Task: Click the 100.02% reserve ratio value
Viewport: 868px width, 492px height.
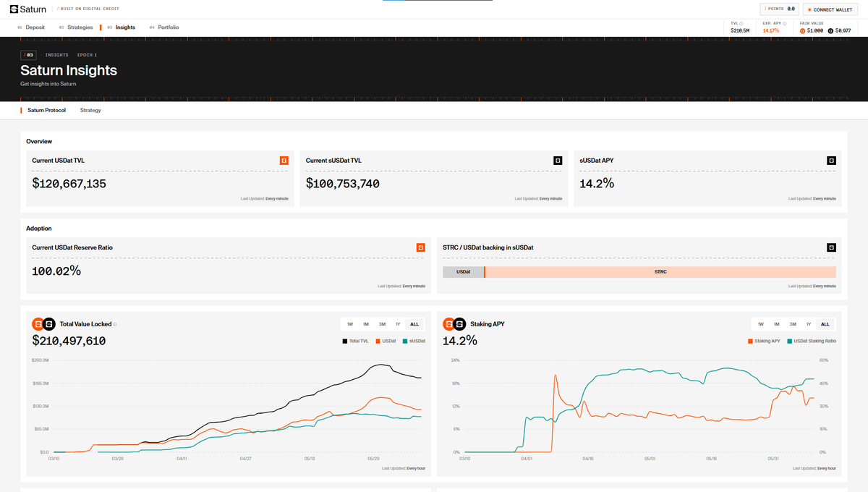Action: [56, 271]
